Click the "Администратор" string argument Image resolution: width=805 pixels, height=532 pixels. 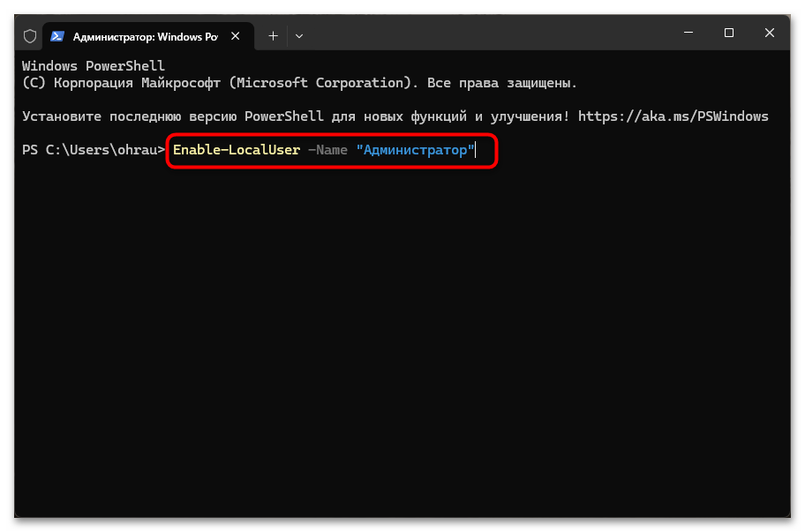[x=416, y=150]
